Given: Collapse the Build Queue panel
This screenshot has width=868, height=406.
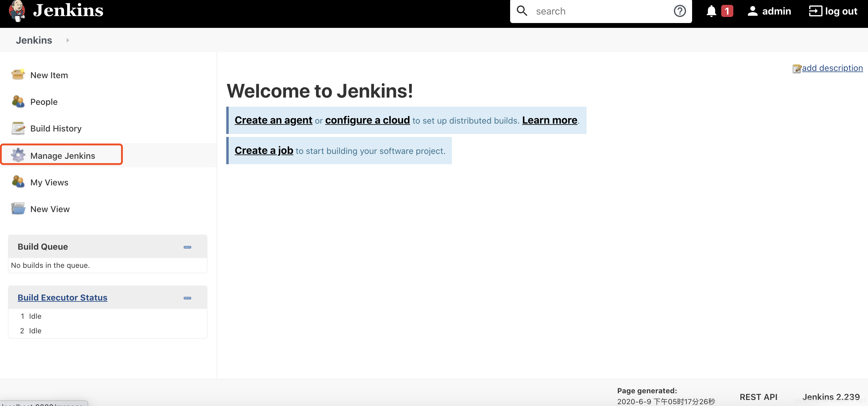Looking at the screenshot, I should pos(187,247).
